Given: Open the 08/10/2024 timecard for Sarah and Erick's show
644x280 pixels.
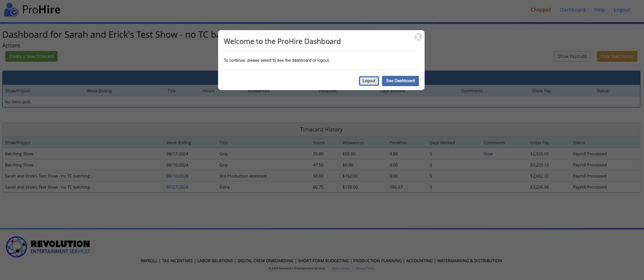Looking at the screenshot, I should click(178, 176).
